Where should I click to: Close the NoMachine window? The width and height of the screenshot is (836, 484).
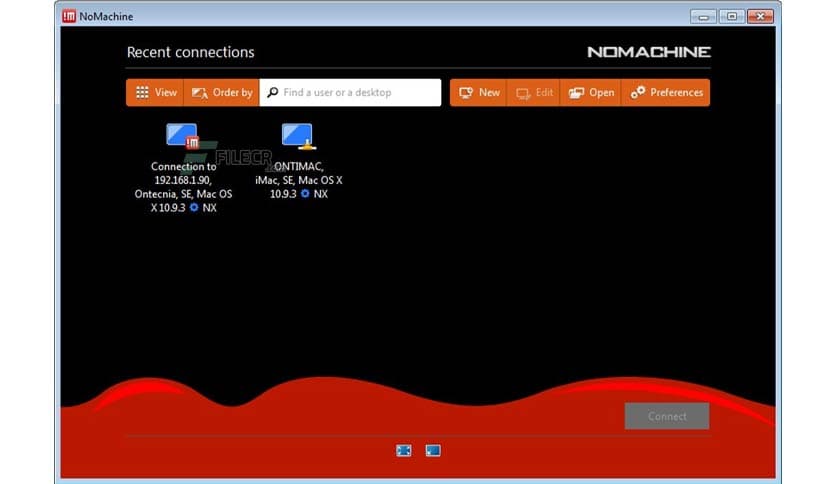[x=760, y=17]
